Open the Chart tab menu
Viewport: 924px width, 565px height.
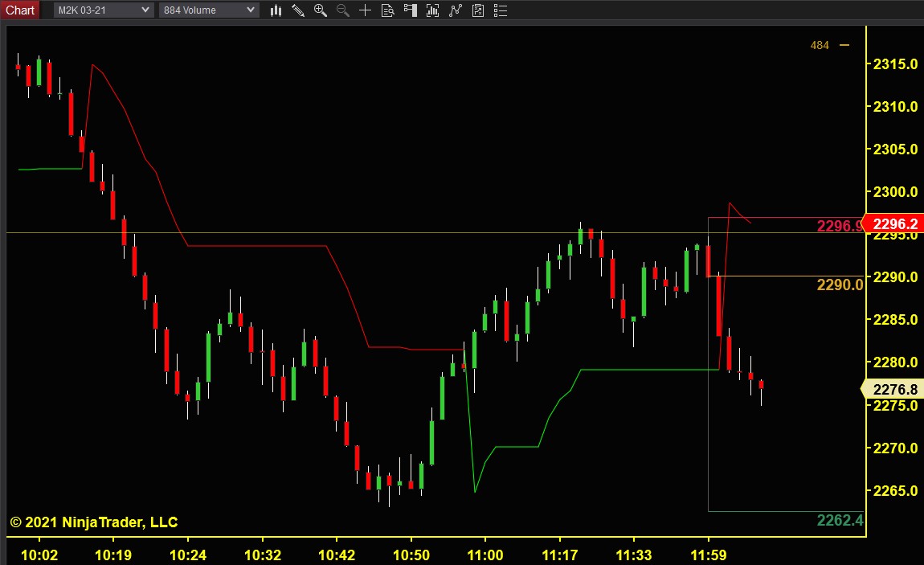click(20, 10)
